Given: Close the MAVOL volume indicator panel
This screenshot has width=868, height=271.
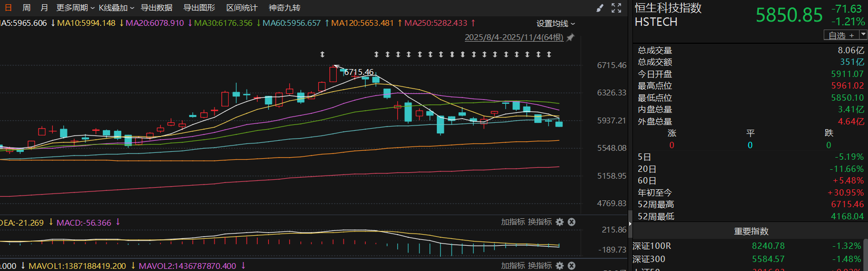Looking at the screenshot, I should tap(571, 266).
